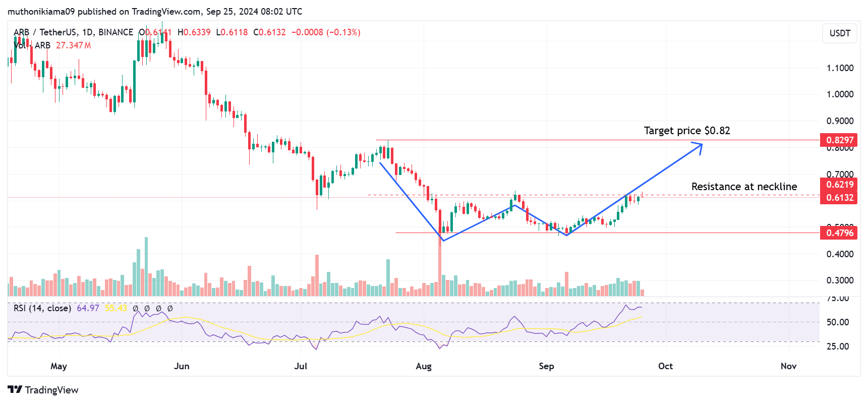Click the 'Target price $0.82' annotation
This screenshot has width=868, height=403.
click(687, 131)
